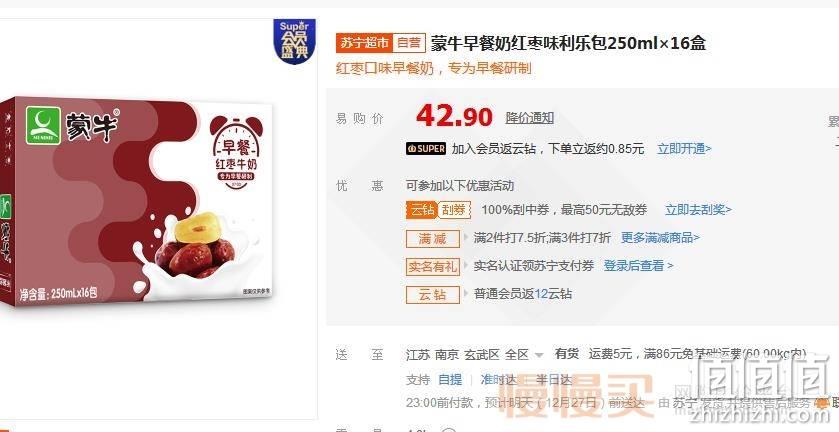Click the 实名有礼 promotion tag
This screenshot has height=432, width=839.
click(x=433, y=266)
